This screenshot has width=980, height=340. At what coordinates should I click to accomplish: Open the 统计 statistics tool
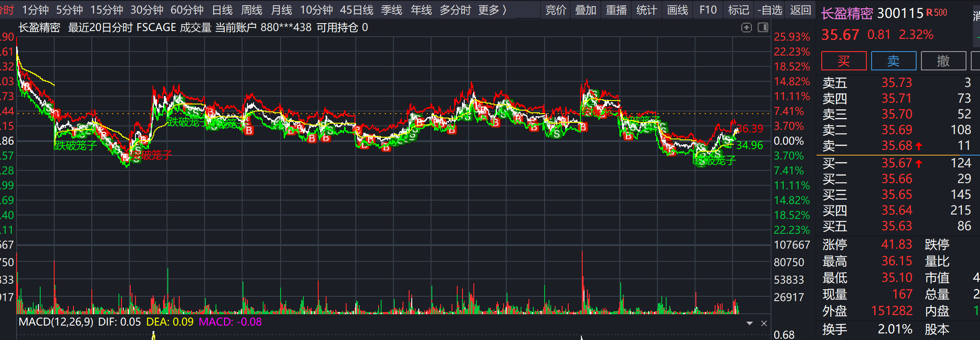pos(646,10)
